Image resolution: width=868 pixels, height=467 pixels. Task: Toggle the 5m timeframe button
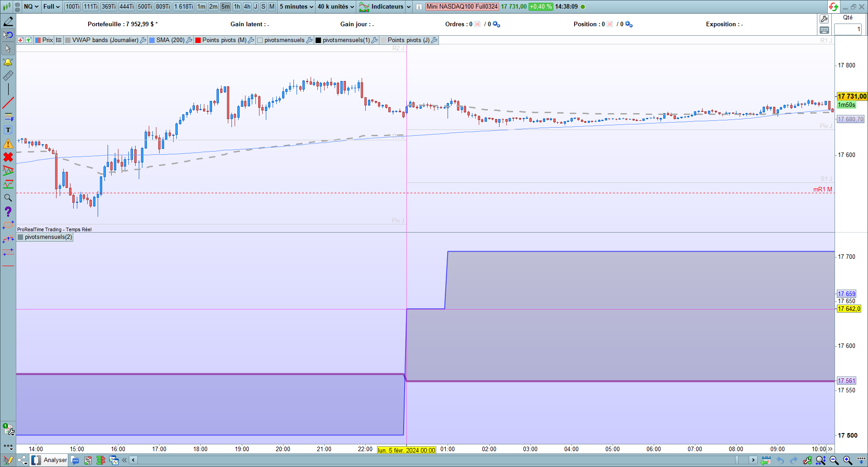tap(226, 7)
